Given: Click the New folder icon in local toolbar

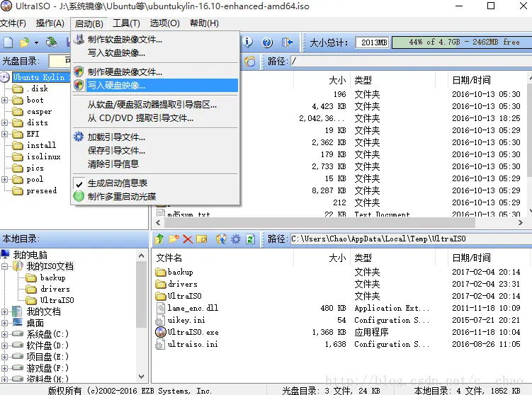Looking at the screenshot, I should (x=174, y=239).
